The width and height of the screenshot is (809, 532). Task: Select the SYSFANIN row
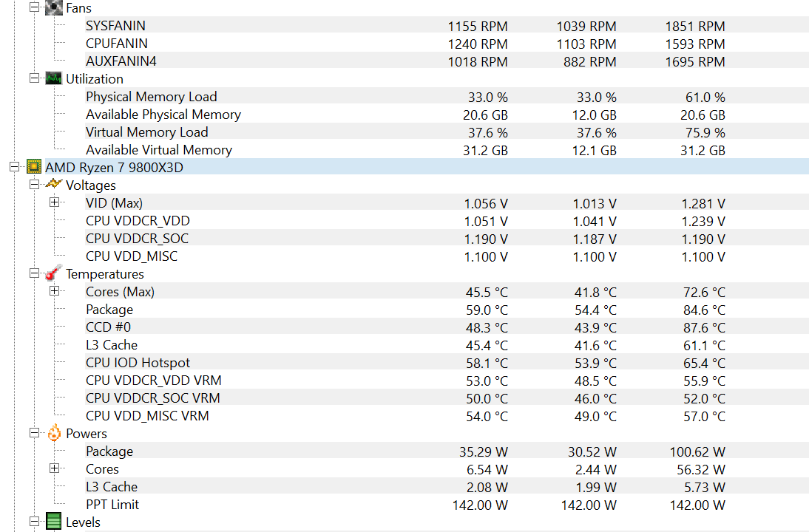pyautogui.click(x=447, y=25)
